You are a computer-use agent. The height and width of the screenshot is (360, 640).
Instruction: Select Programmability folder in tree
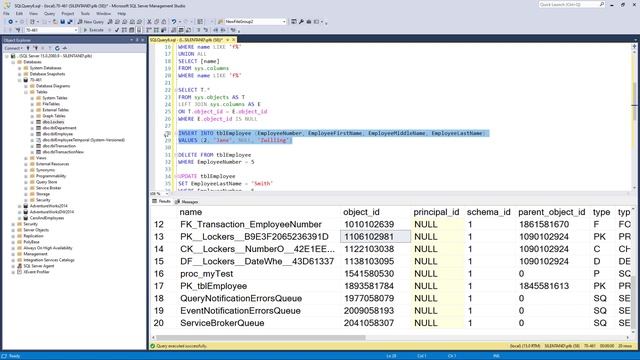pos(51,176)
